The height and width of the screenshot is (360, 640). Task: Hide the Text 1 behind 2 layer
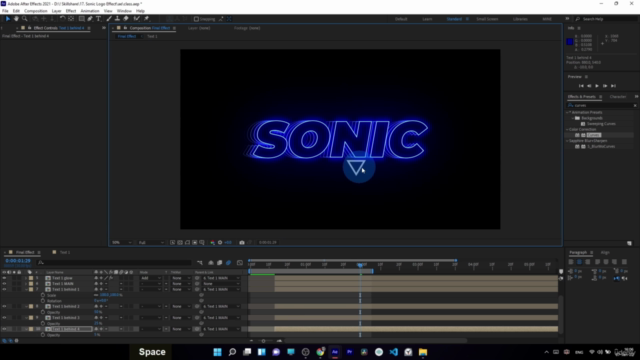tap(4, 307)
